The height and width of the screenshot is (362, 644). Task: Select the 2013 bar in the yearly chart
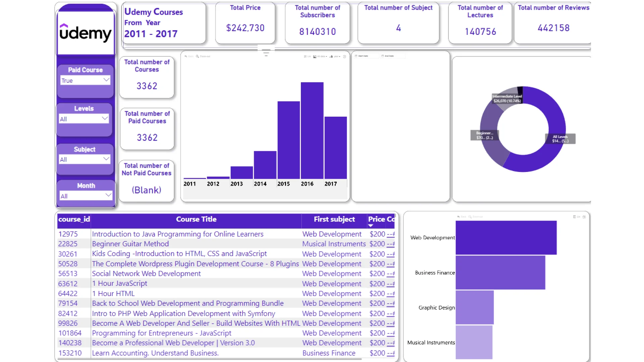tap(241, 172)
